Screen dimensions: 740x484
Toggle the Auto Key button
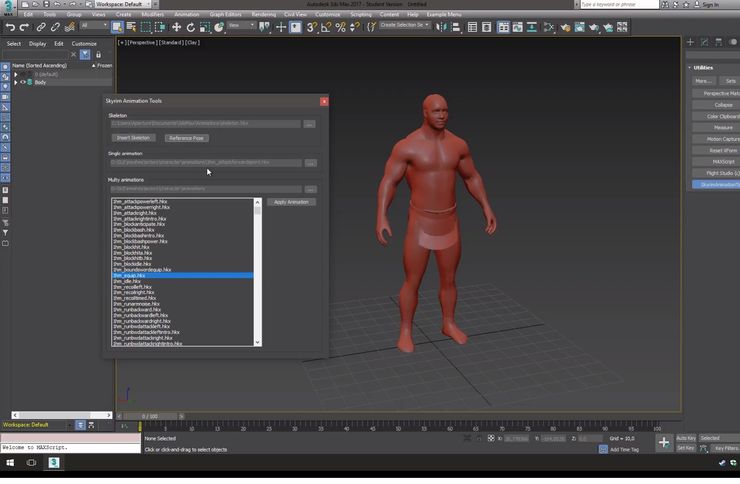coord(686,438)
